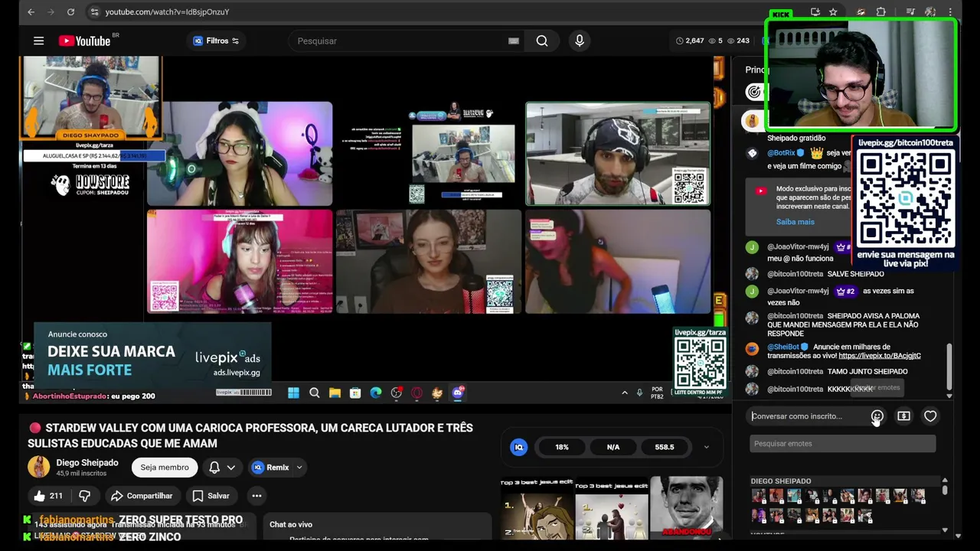
Task: Dislike the video with thumbs-down
Action: click(x=84, y=496)
